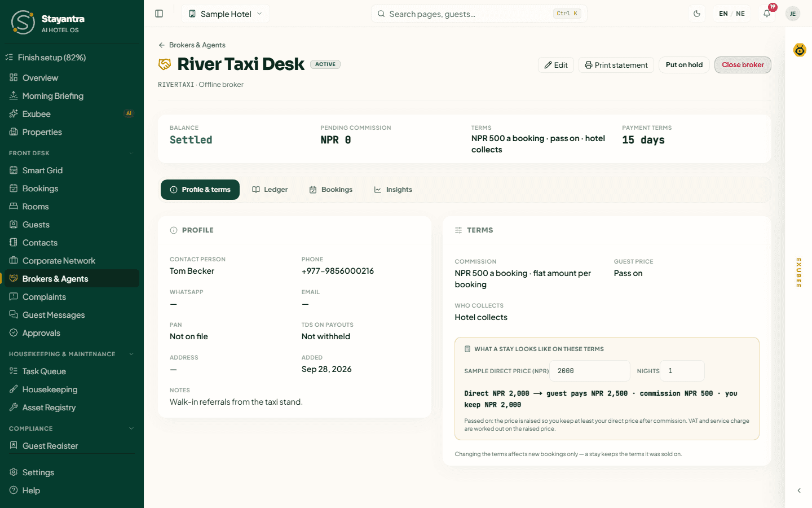The image size is (812, 508).
Task: Expand Exubee side panel chevron
Action: [x=799, y=491]
